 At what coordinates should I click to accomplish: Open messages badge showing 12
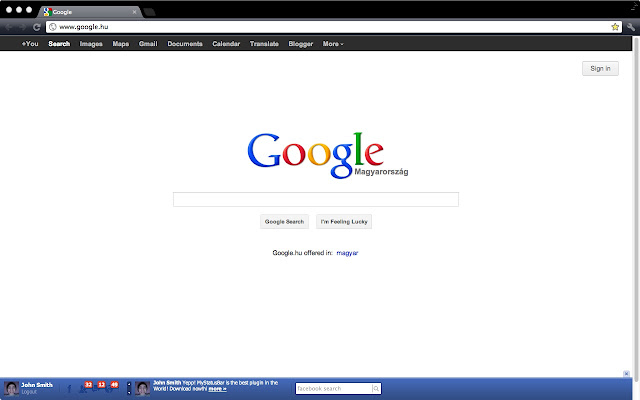[x=101, y=384]
